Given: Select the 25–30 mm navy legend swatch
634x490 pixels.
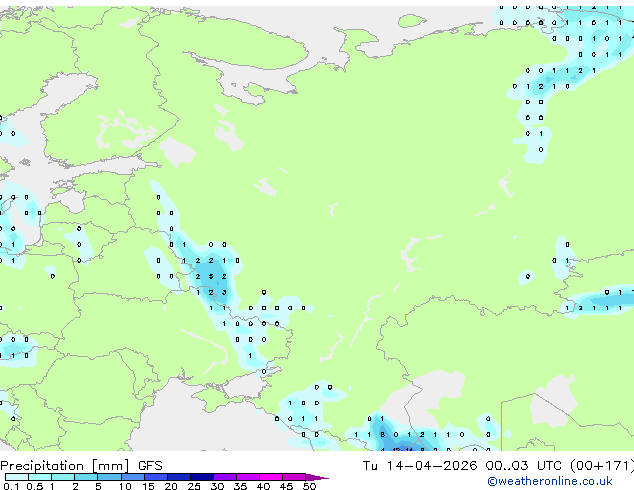Looking at the screenshot, I should [202, 477].
